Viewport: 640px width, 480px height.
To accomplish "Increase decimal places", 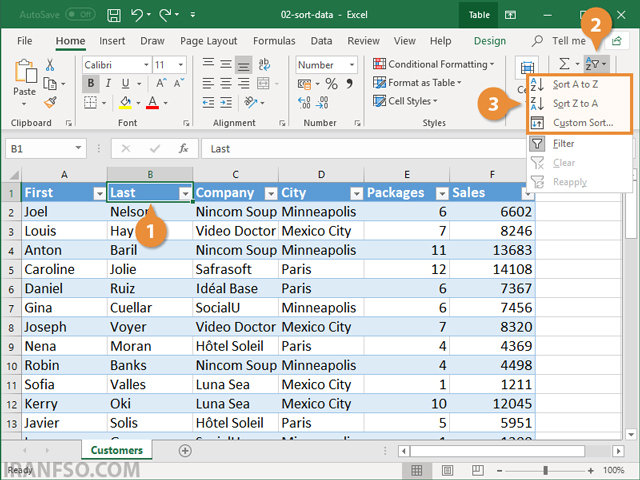I will [304, 102].
